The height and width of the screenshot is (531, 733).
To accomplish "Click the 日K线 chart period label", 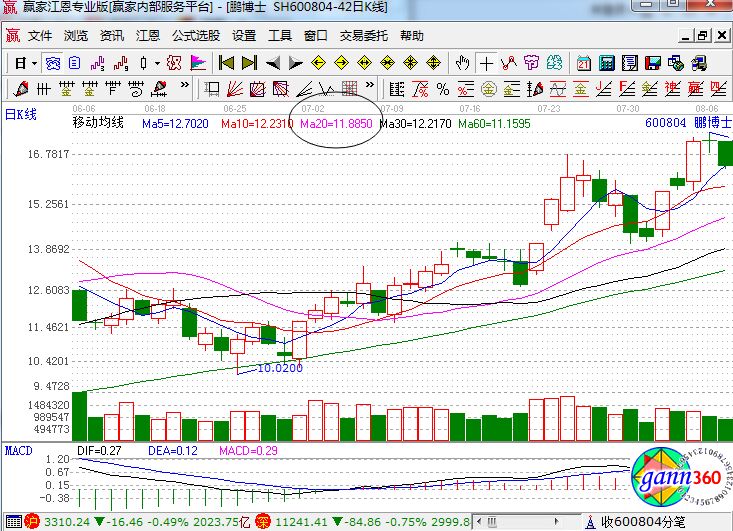I will click(x=20, y=114).
